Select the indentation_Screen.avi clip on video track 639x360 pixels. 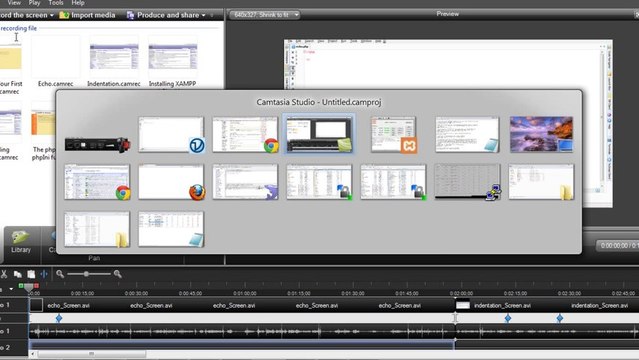(547, 305)
